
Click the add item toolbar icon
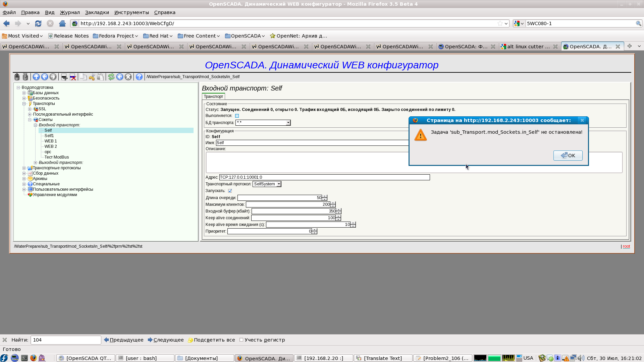[64, 77]
